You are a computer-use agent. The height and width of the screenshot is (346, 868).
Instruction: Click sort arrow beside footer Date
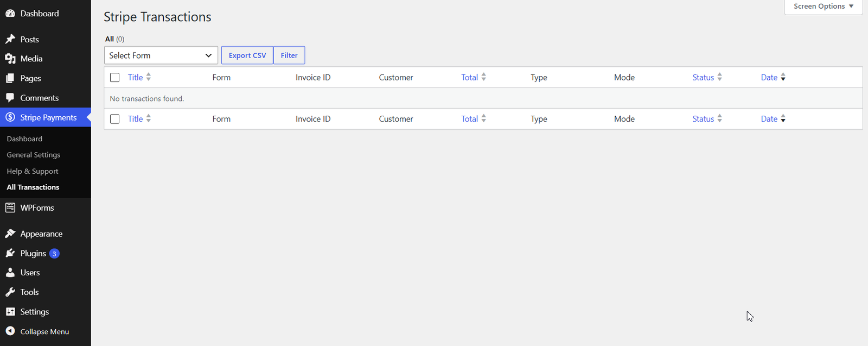pos(783,118)
